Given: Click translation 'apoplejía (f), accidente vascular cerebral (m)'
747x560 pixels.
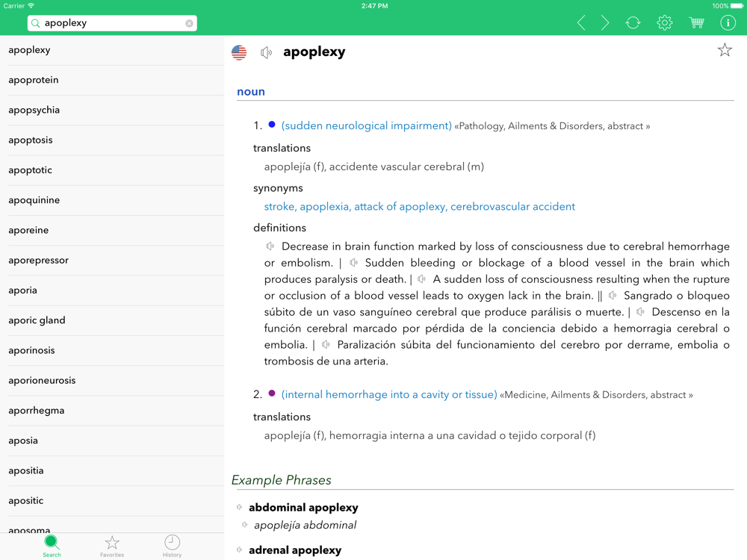Looking at the screenshot, I should (374, 167).
